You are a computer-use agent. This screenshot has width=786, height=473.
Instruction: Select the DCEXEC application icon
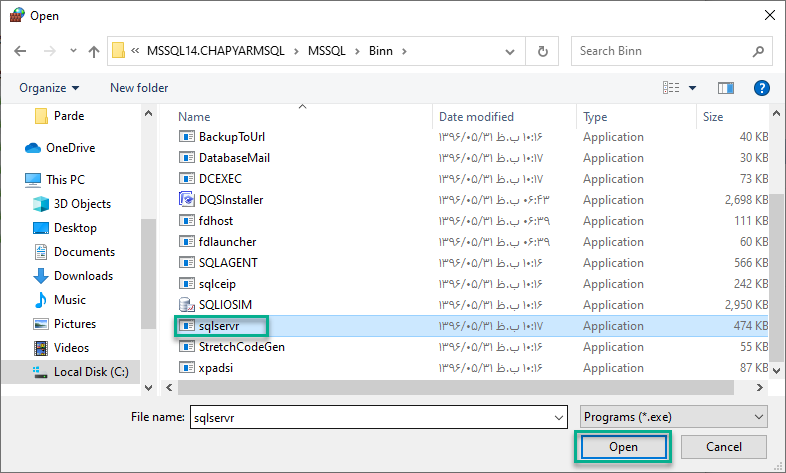click(186, 178)
